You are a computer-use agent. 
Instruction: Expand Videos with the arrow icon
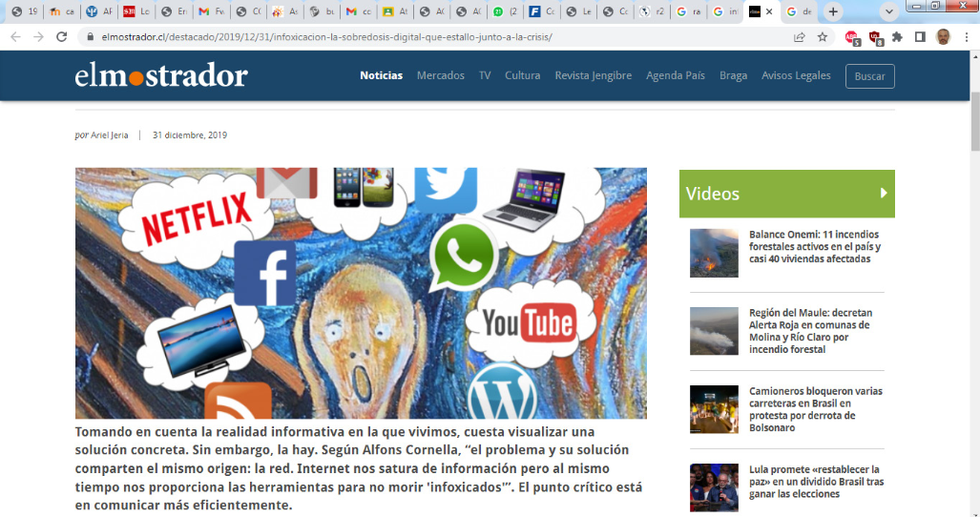coord(884,193)
